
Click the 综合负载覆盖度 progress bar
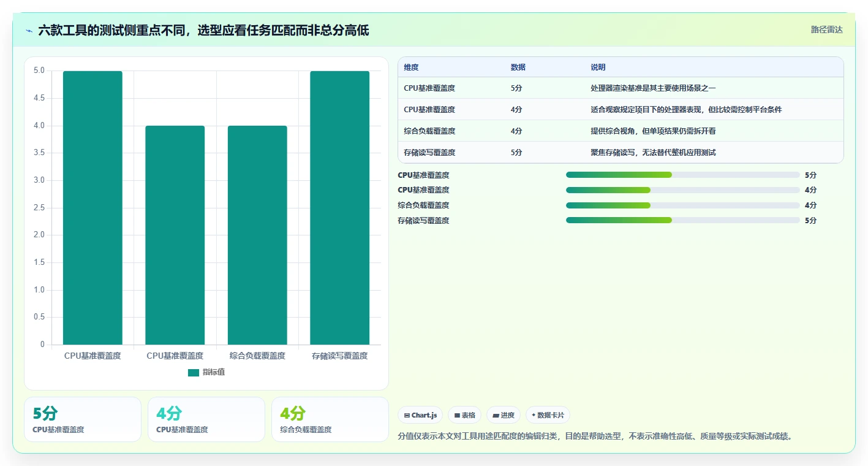click(x=683, y=205)
